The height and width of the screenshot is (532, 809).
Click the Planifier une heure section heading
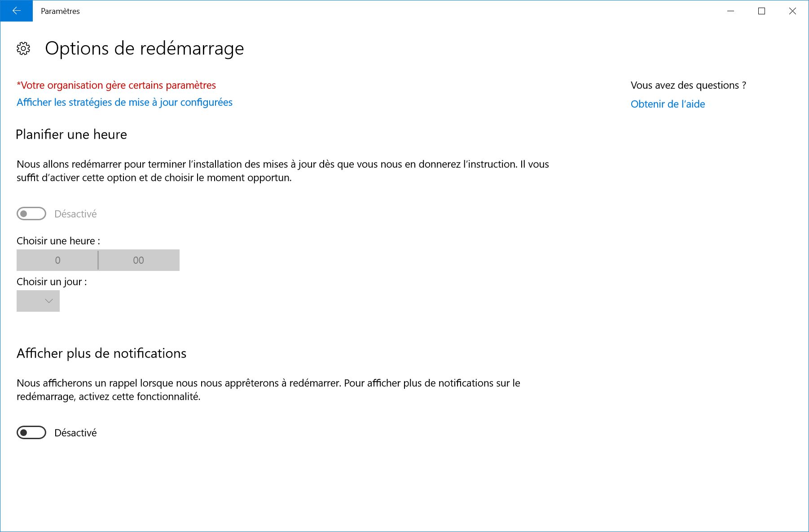tap(71, 134)
